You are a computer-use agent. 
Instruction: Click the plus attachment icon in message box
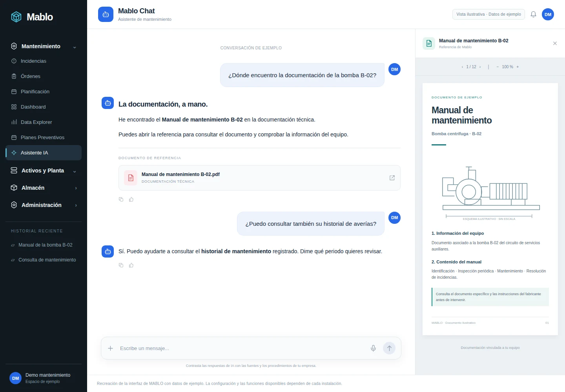[111, 348]
